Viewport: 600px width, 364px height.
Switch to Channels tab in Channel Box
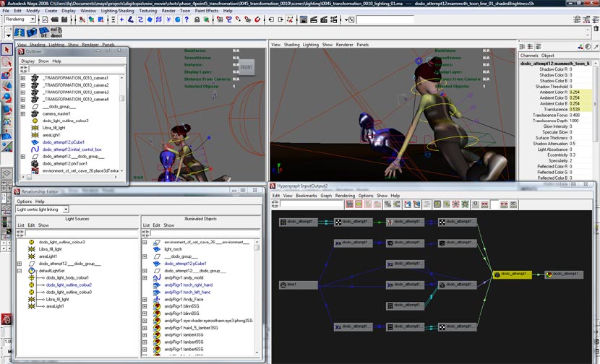[x=529, y=56]
